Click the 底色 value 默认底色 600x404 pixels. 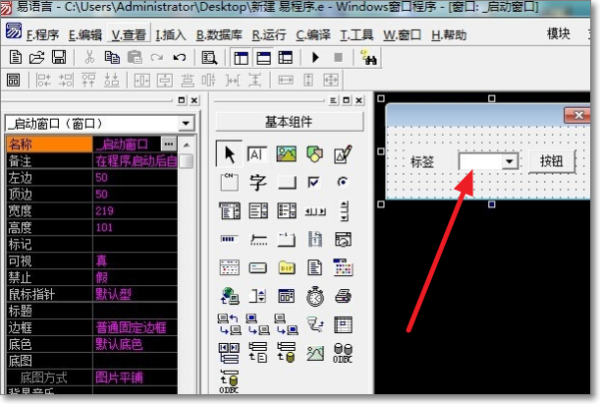coord(119,345)
